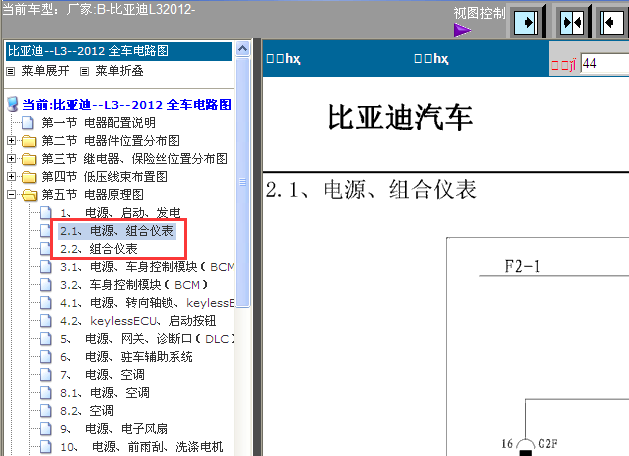Click 菜单展开 to expand all menus
Viewport: 629px width, 456px height.
click(45, 71)
